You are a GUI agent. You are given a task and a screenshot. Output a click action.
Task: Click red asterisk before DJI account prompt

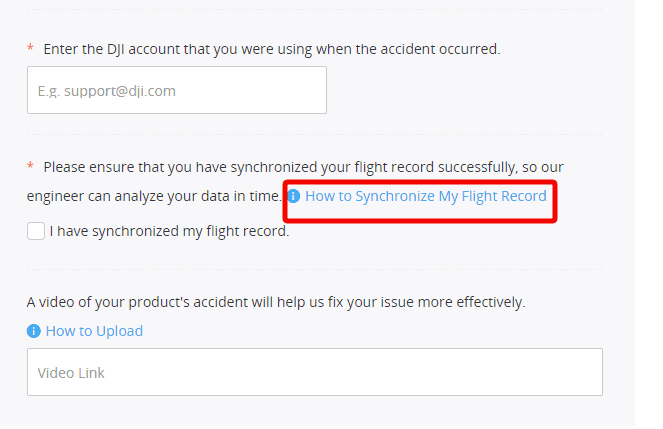pyautogui.click(x=31, y=49)
